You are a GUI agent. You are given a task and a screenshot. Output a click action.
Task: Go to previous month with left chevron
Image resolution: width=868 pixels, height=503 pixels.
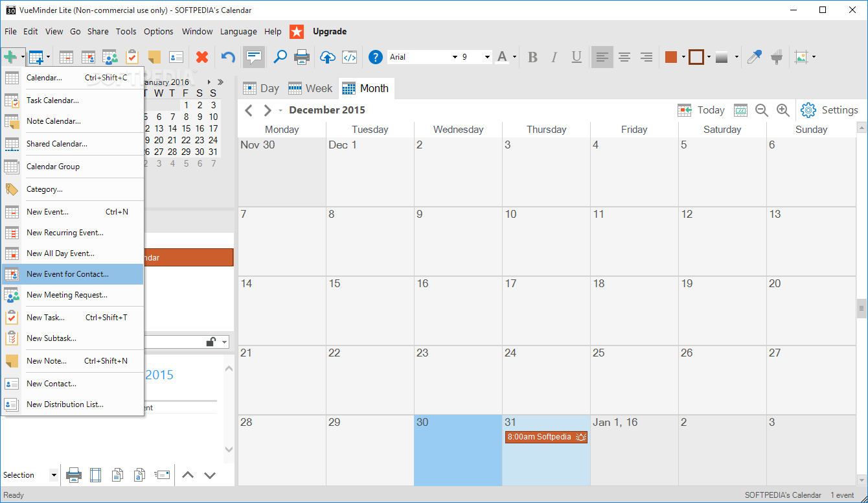[x=248, y=110]
